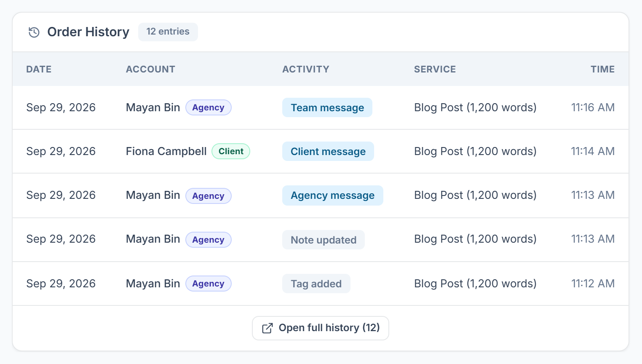The image size is (642, 364).
Task: Select the ACTIVITY column header
Action: 306,70
